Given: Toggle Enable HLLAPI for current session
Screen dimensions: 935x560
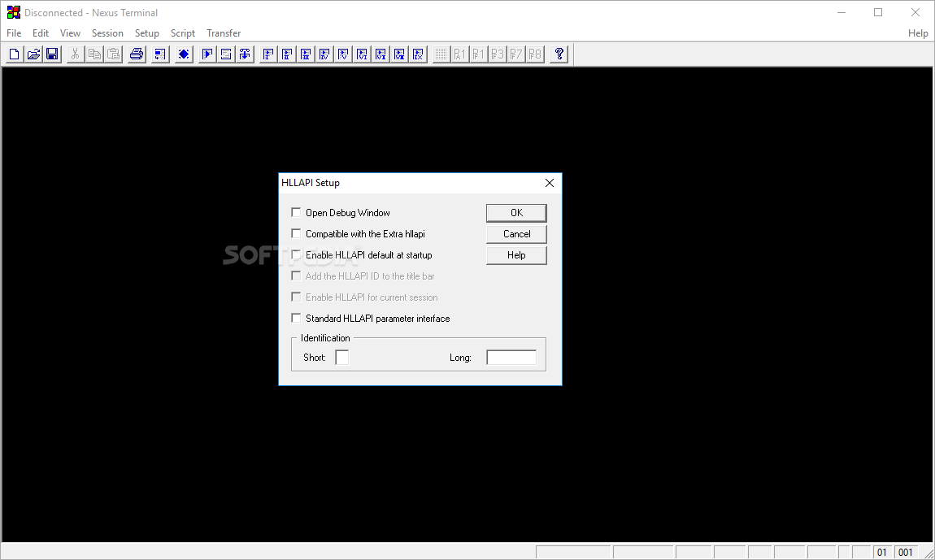Looking at the screenshot, I should pos(296,297).
